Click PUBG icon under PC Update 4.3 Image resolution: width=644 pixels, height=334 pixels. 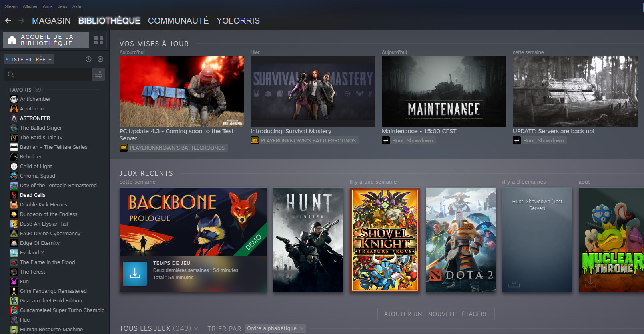tap(124, 148)
